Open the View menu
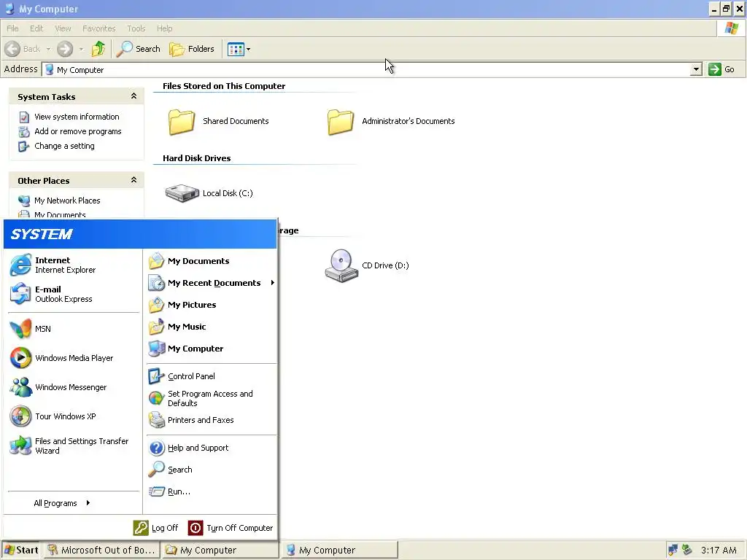Image resolution: width=747 pixels, height=560 pixels. coord(63,28)
